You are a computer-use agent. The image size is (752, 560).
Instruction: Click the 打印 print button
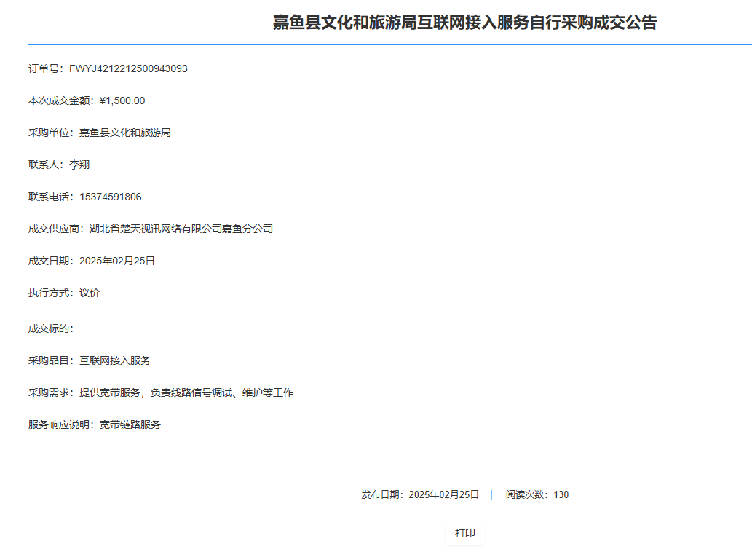pos(464,533)
